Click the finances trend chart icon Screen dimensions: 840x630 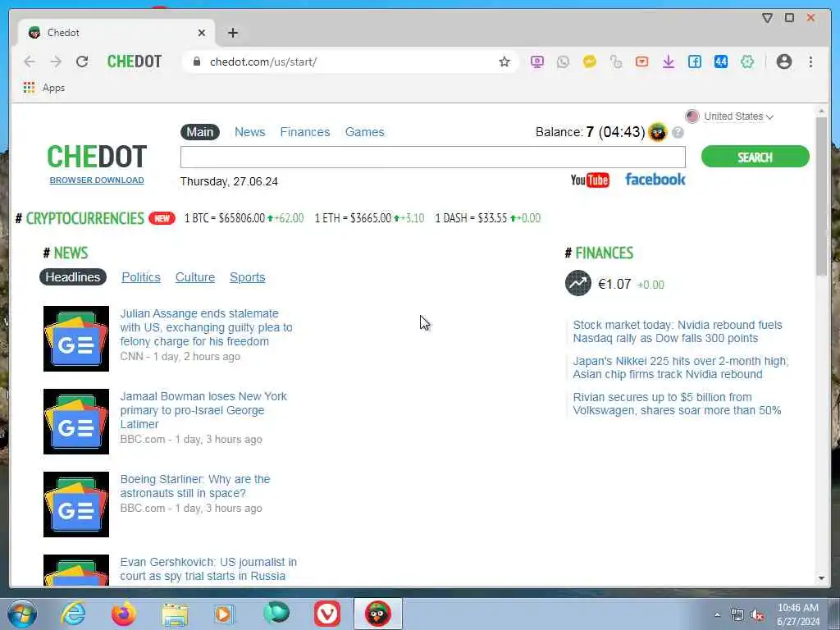pyautogui.click(x=578, y=283)
